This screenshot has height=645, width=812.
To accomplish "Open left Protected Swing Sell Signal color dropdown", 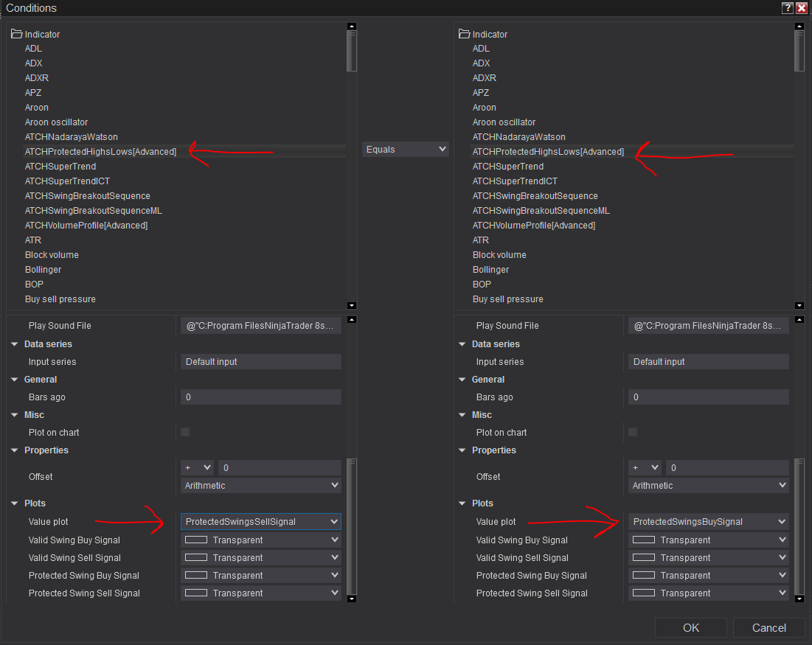I will click(x=261, y=593).
